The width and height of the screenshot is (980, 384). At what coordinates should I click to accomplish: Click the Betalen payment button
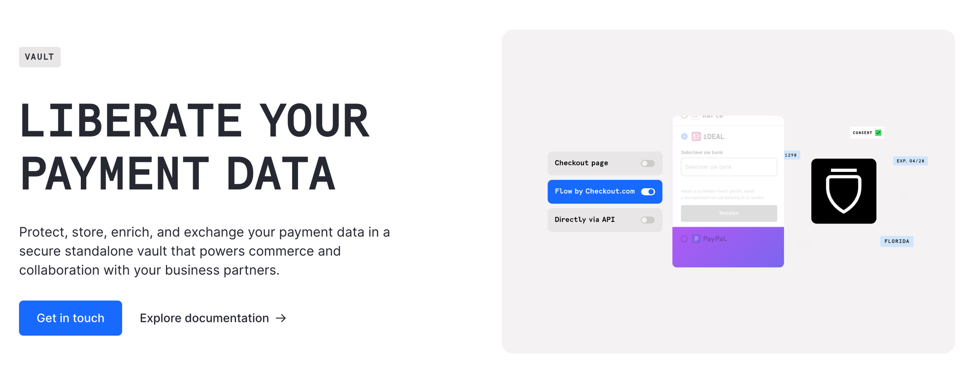click(729, 213)
